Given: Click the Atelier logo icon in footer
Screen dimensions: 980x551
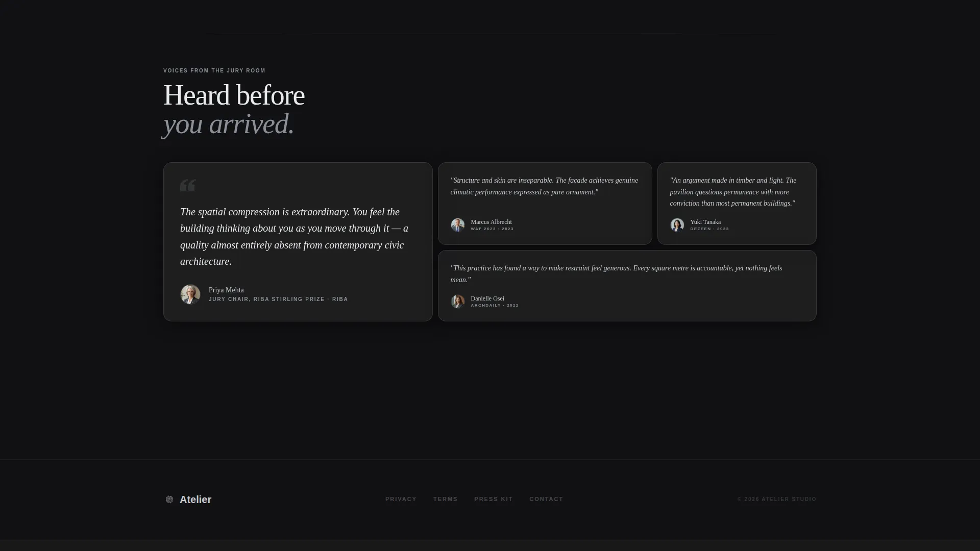Looking at the screenshot, I should 169,499.
